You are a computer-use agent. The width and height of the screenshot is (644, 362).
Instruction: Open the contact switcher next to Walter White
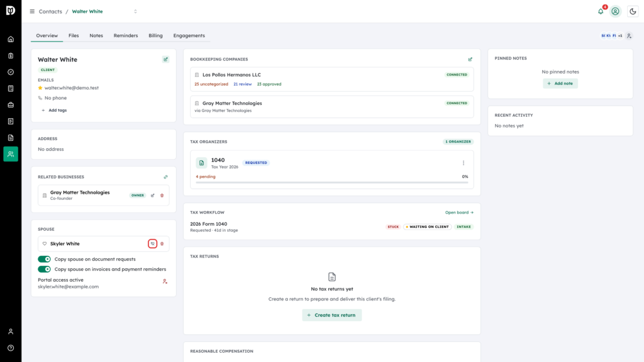point(136,11)
